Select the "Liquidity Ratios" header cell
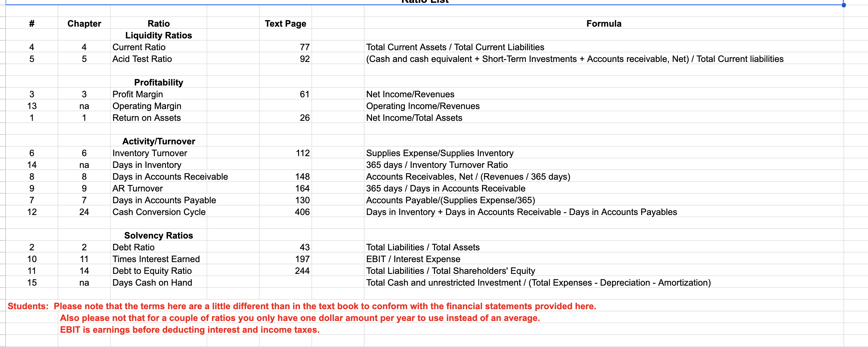The width and height of the screenshot is (868, 347). tap(159, 35)
